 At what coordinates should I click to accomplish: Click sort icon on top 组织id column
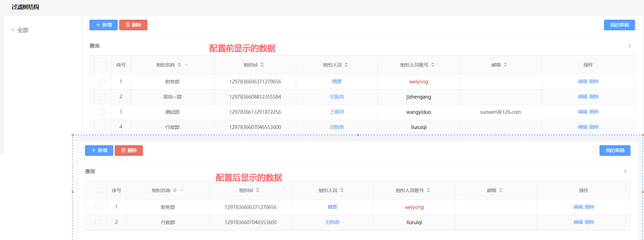click(x=262, y=65)
